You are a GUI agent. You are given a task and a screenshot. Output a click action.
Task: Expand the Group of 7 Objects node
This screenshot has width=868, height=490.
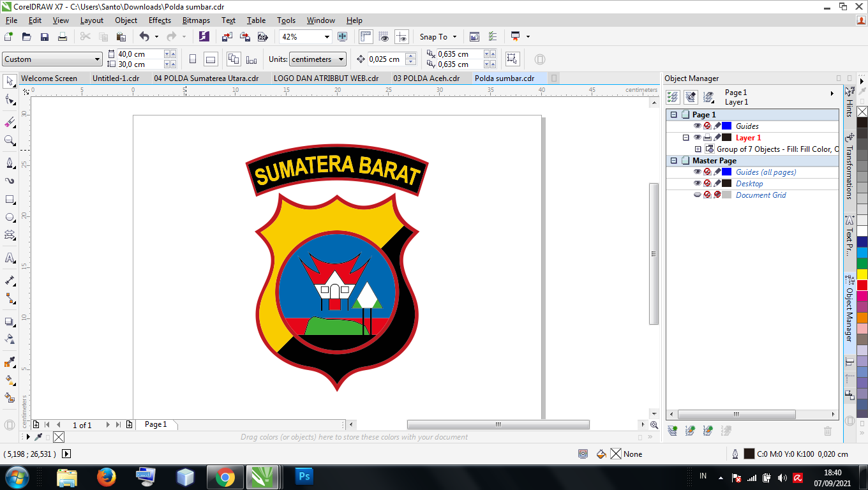(698, 149)
